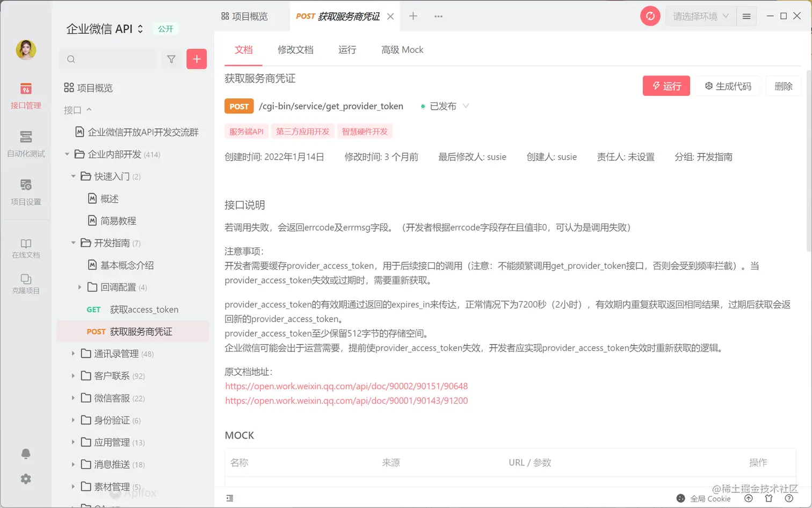The image size is (812, 508).
Task: Click the 智慧硬件开发 tag
Action: tap(365, 131)
